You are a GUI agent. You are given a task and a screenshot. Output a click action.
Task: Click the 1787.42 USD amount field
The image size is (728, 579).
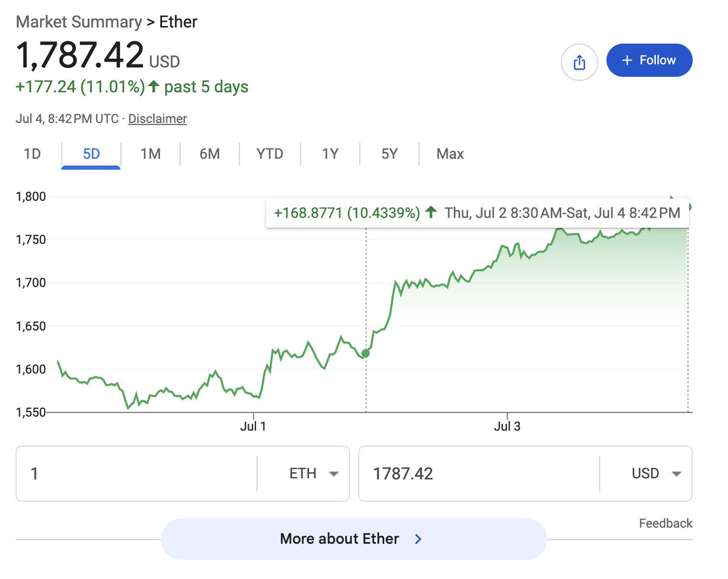pos(479,474)
